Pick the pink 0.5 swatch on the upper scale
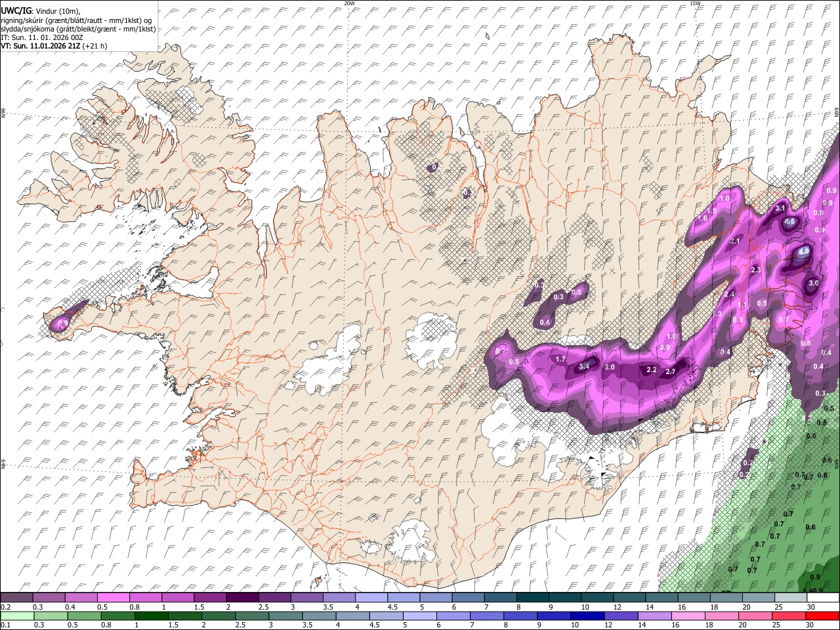The width and height of the screenshot is (840, 630). tap(113, 597)
